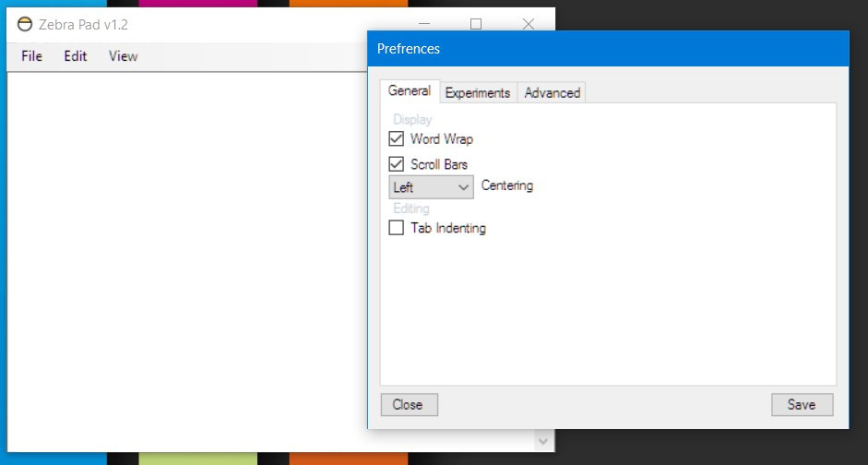868x465 pixels.
Task: Switch to the Advanced tab
Action: 552,93
